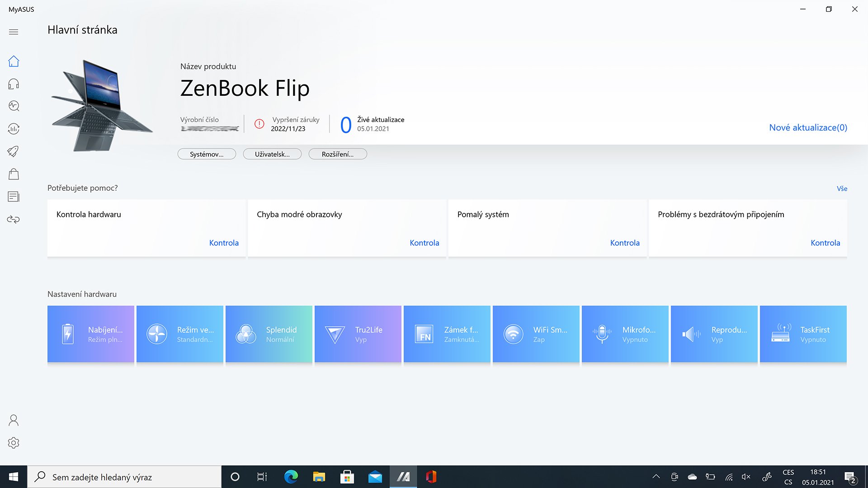This screenshot has width=868, height=488.
Task: Click muted volume icon in tray
Action: [x=746, y=477]
